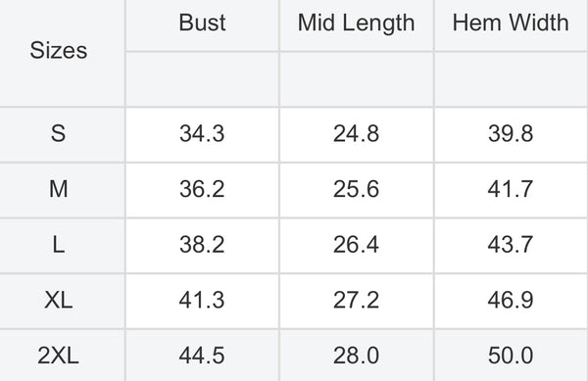Image resolution: width=588 pixels, height=381 pixels.
Task: Click the Mid Length header cell
Action: click(x=357, y=24)
